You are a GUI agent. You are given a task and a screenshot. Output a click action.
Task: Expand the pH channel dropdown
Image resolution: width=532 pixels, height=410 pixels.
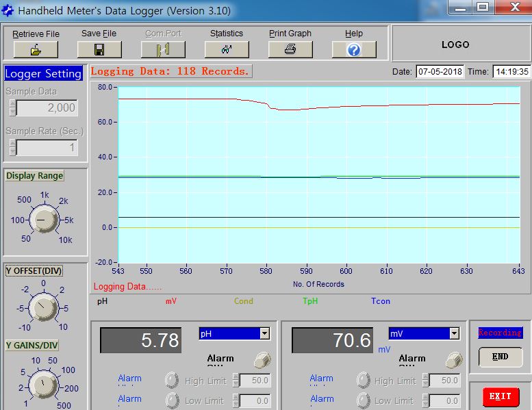pyautogui.click(x=264, y=333)
